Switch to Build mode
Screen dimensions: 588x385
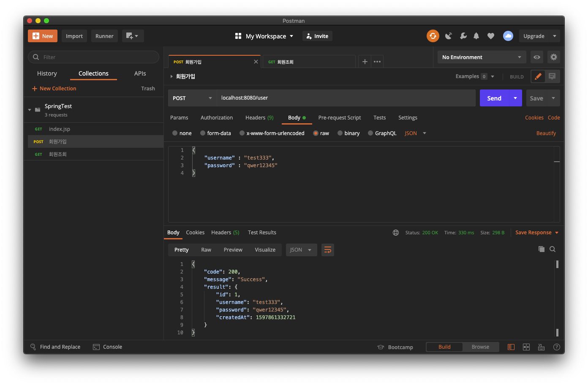point(444,347)
